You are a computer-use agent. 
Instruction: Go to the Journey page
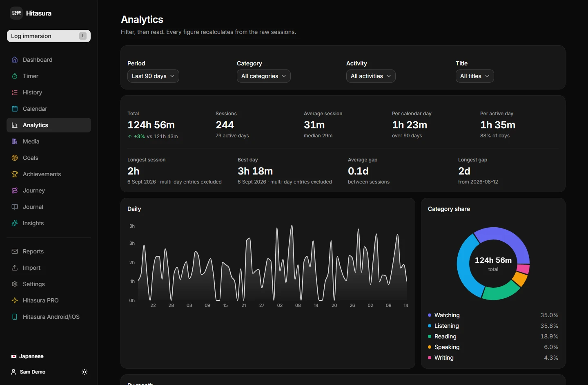pos(49,190)
